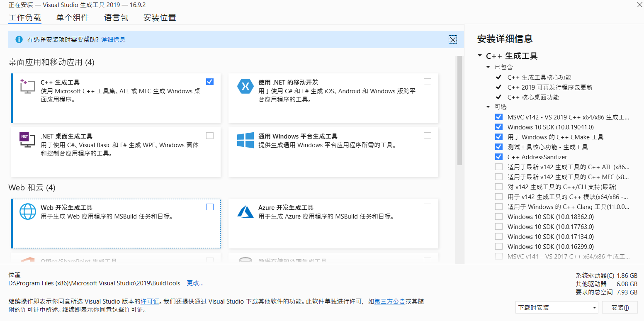Image resolution: width=644 pixels, height=321 pixels.
Task: Check 通用 Windows 平台生成工具 workload checkbox
Action: (428, 136)
